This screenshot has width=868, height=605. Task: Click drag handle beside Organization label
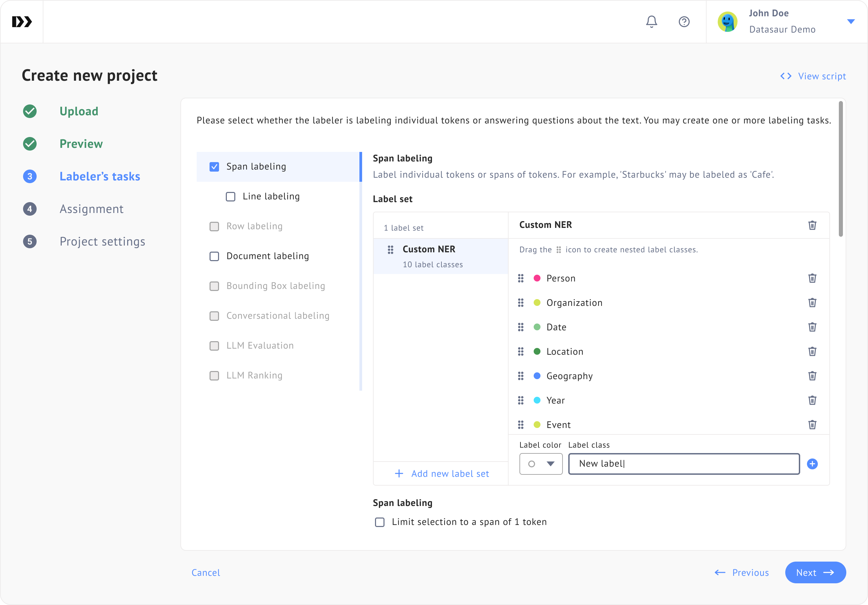tap(520, 303)
